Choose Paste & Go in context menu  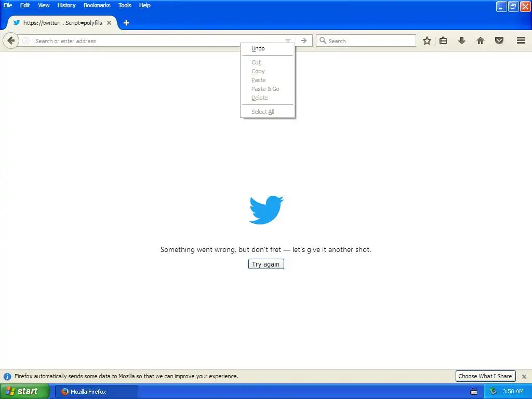coord(268,89)
